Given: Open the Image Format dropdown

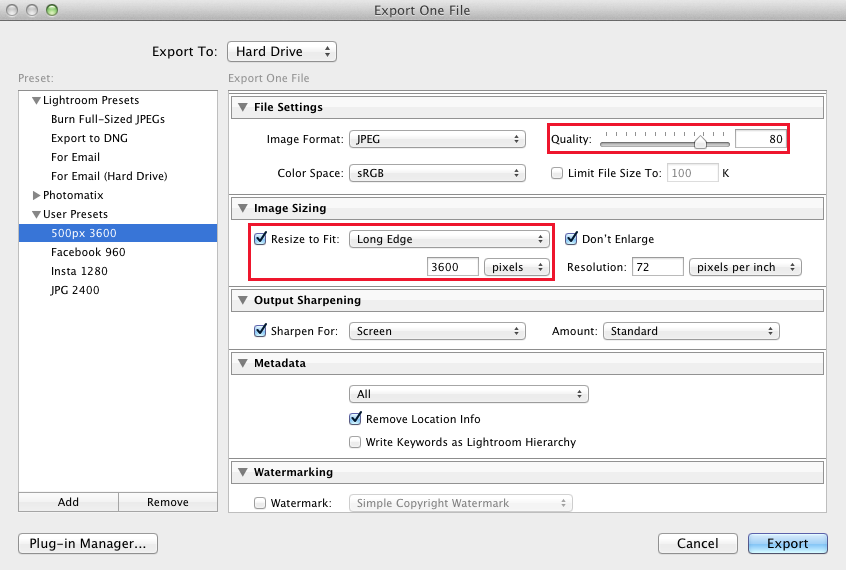Looking at the screenshot, I should pyautogui.click(x=437, y=139).
